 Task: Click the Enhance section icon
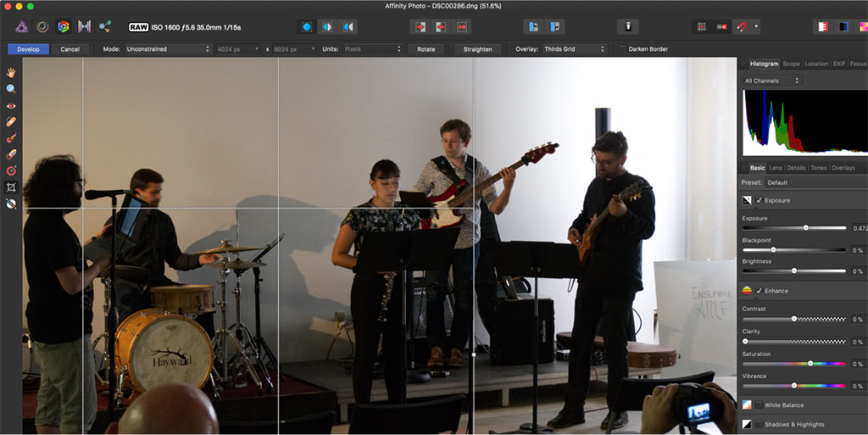pos(747,291)
